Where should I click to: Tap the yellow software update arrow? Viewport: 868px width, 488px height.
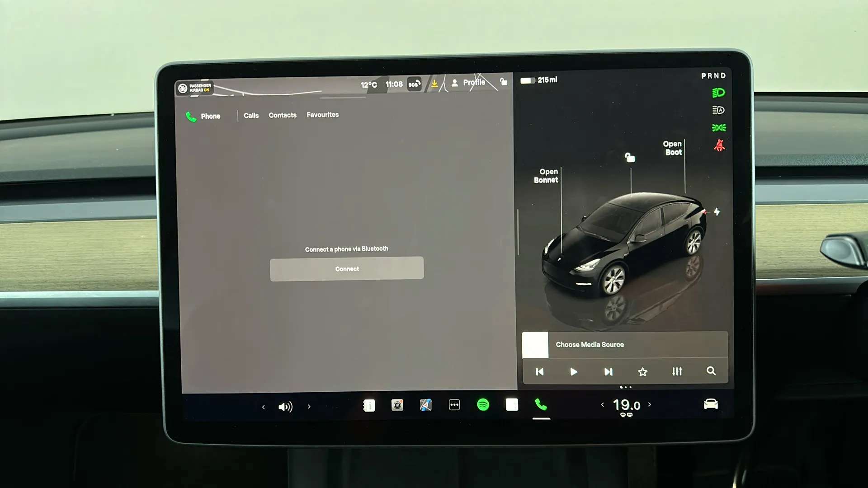(x=434, y=83)
